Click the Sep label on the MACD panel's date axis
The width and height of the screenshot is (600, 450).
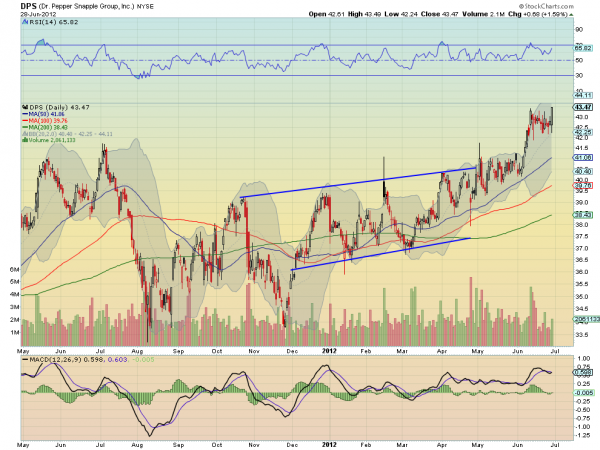pos(178,445)
